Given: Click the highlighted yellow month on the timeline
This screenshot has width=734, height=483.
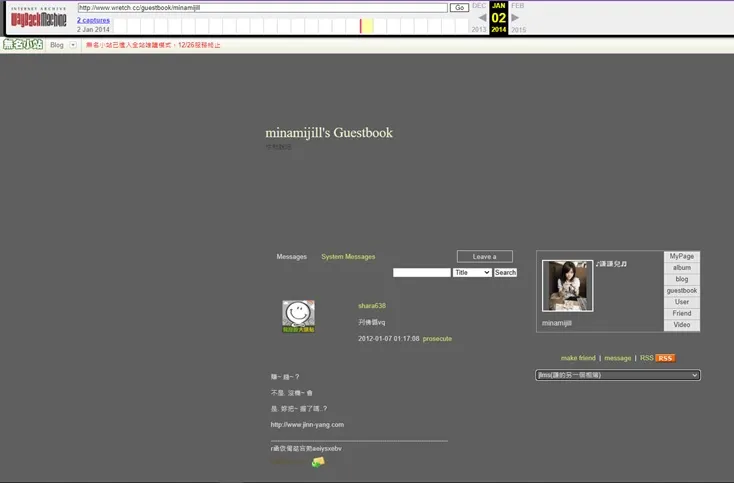Looking at the screenshot, I should click(x=367, y=26).
